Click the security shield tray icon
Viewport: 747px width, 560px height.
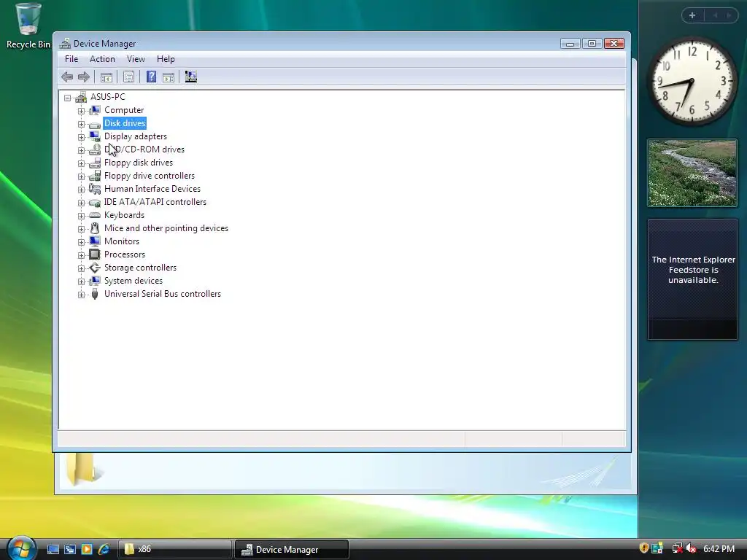coord(644,548)
